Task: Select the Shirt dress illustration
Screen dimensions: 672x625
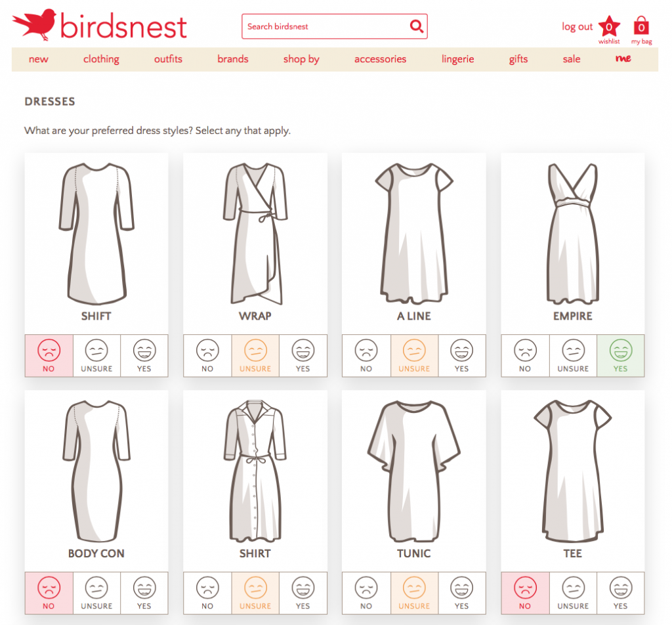Action: click(x=255, y=471)
